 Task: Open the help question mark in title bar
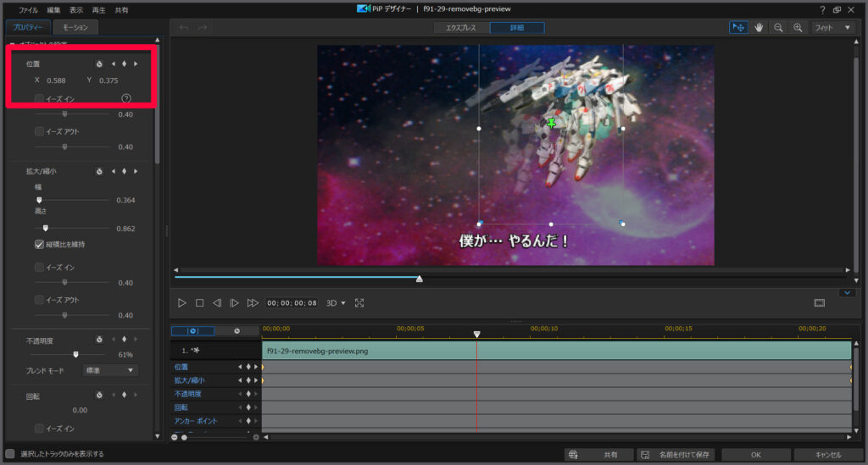tap(822, 9)
